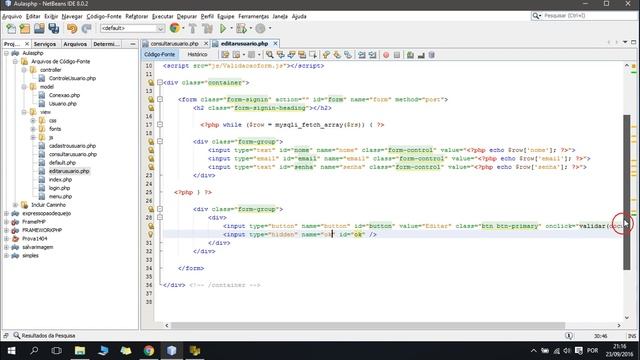The width and height of the screenshot is (640, 360).
Task: Click the taskbar Task View icon
Action: [x=56, y=351]
